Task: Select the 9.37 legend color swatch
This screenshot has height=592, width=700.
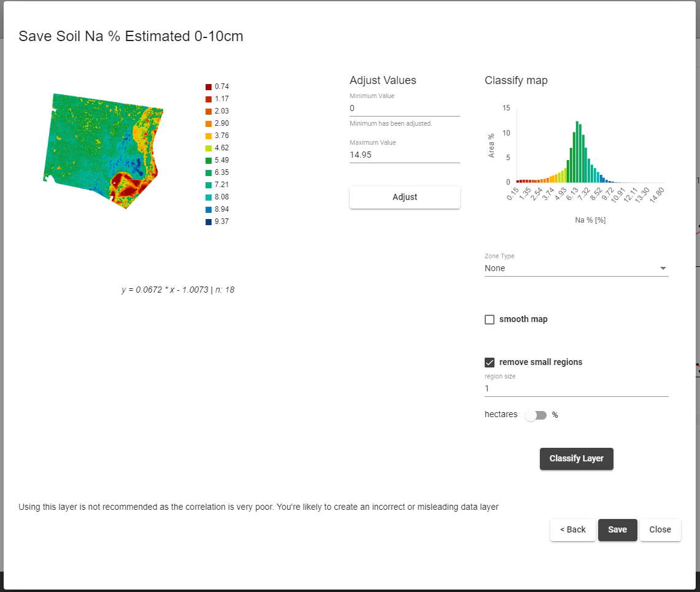Action: click(x=209, y=222)
